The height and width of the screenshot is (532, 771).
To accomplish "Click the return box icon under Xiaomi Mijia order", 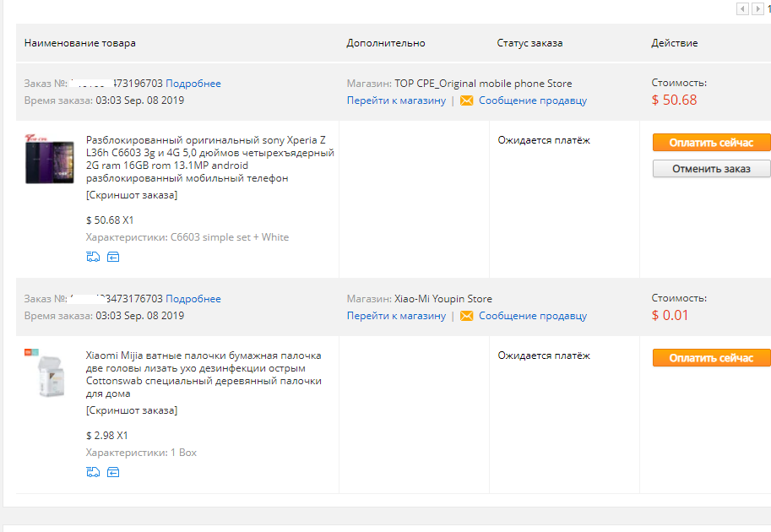I will [x=113, y=472].
